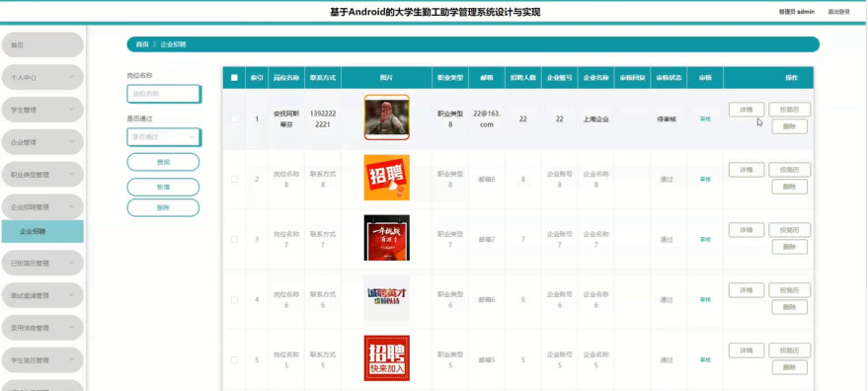Expand the 职业类型管理 sidebar menu
This screenshot has width=868, height=391.
pyautogui.click(x=42, y=175)
